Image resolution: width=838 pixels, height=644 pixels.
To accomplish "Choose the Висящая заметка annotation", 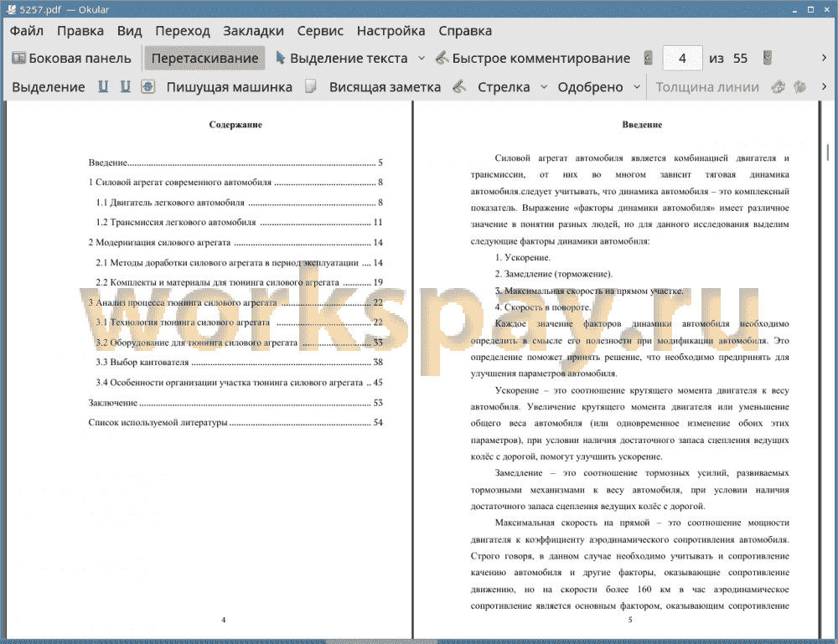I will (x=385, y=87).
